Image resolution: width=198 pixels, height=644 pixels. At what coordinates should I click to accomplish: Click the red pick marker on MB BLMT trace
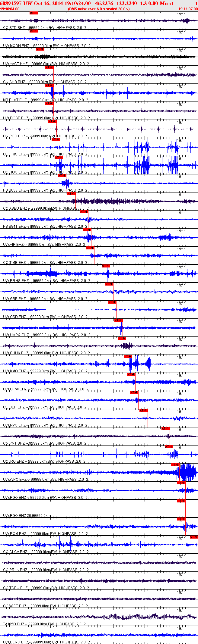click(x=49, y=85)
